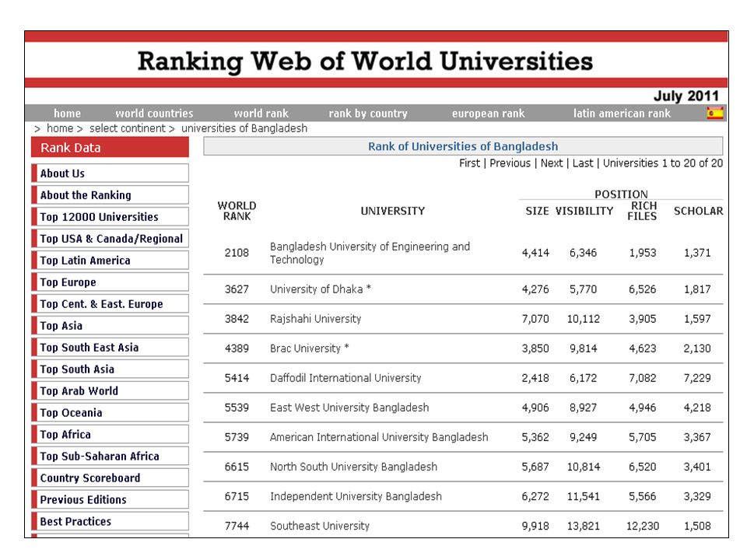Click the SCHOLAR column header

coord(698,211)
